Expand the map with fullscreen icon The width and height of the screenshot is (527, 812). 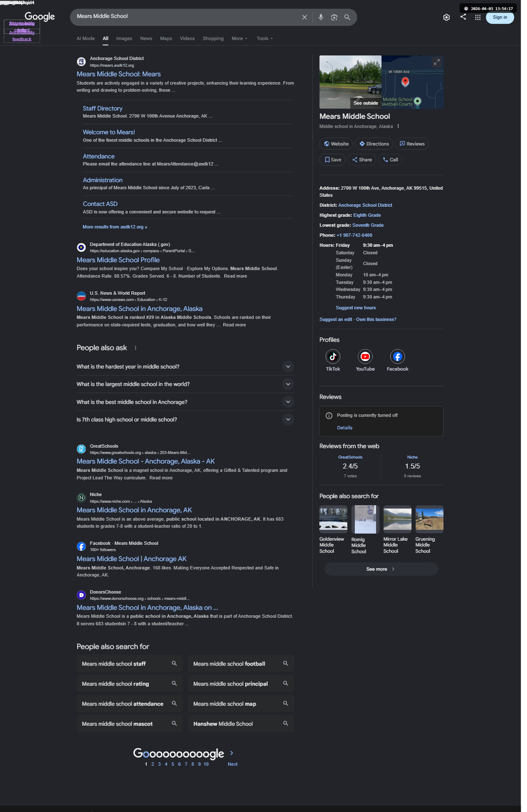437,62
